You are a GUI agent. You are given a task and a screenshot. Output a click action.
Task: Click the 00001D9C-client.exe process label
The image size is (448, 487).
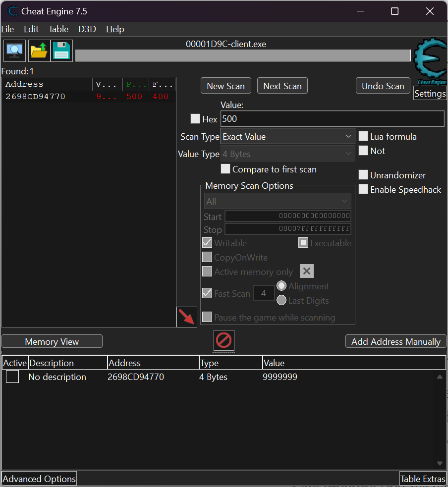point(226,44)
